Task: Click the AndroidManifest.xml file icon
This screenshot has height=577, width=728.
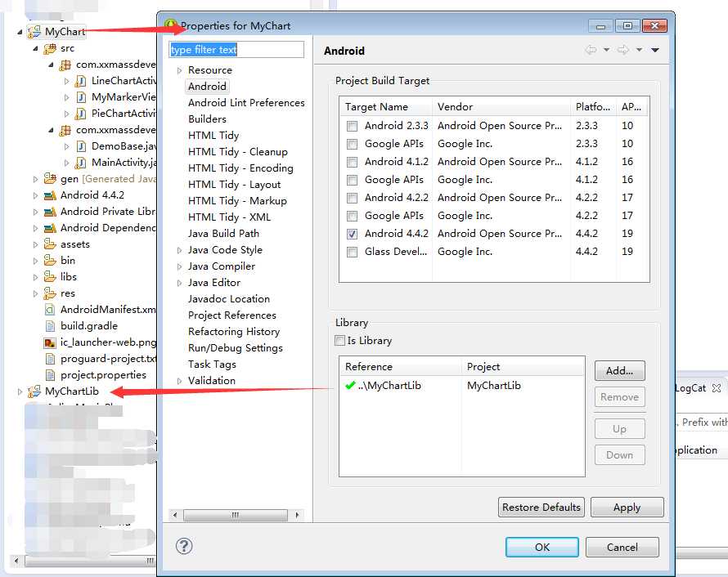Action: [50, 310]
